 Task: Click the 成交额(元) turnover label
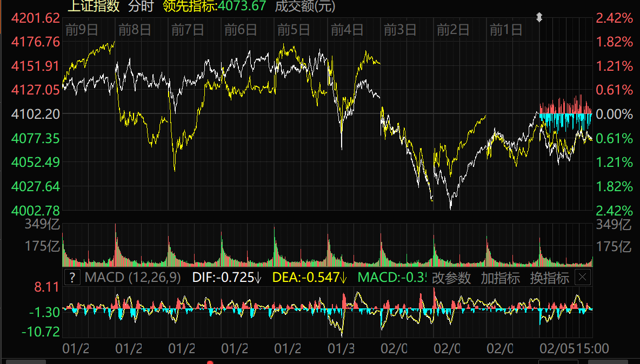click(x=305, y=6)
